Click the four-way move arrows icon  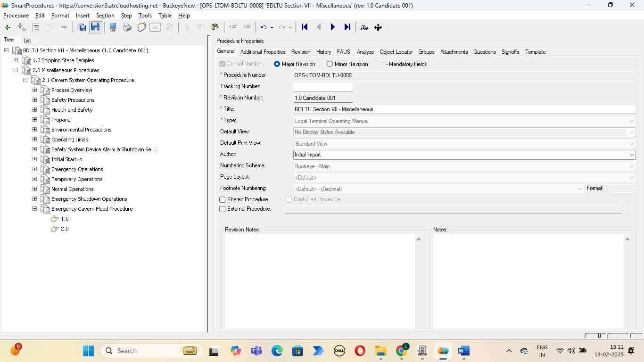[x=378, y=27]
